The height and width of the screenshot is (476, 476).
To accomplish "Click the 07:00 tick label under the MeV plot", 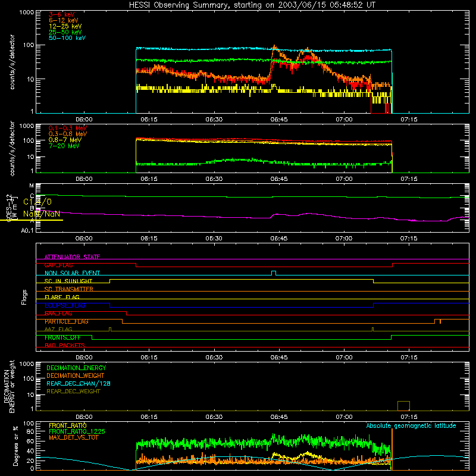I will (344, 179).
